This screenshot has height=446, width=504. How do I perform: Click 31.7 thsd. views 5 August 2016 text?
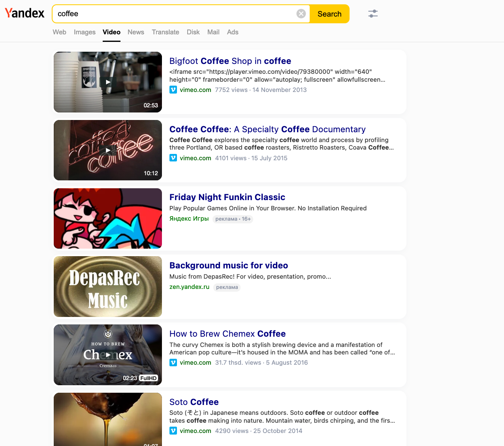click(x=261, y=362)
